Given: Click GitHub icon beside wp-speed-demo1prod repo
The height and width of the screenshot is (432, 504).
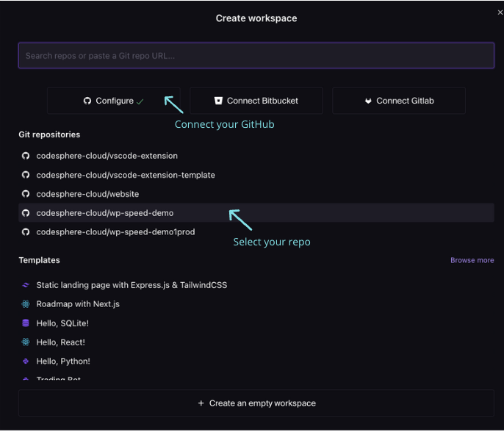Looking at the screenshot, I should click(26, 231).
